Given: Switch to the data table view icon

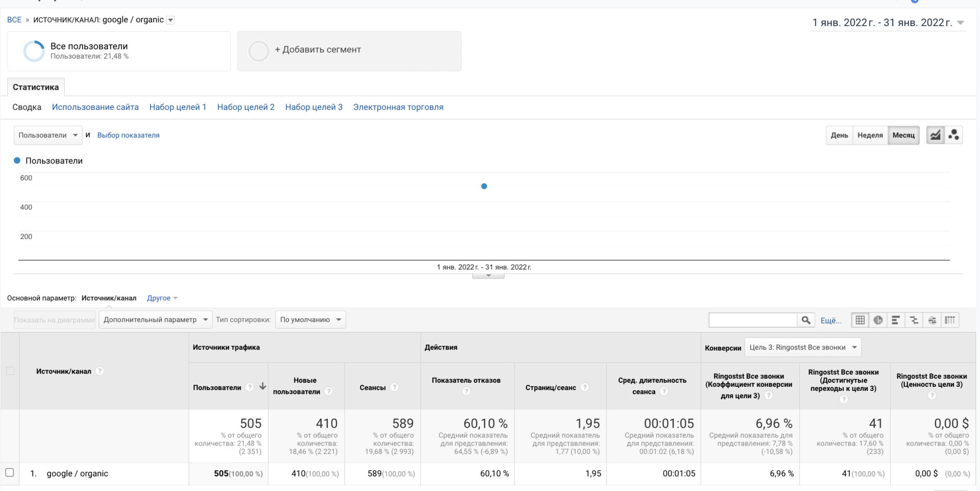Looking at the screenshot, I should click(860, 320).
